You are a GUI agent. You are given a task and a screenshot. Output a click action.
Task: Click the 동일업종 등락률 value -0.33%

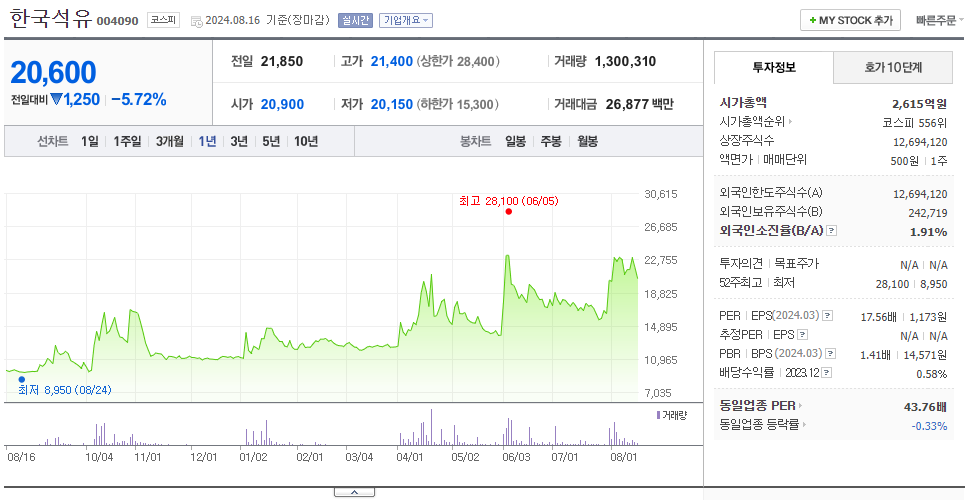pyautogui.click(x=929, y=426)
